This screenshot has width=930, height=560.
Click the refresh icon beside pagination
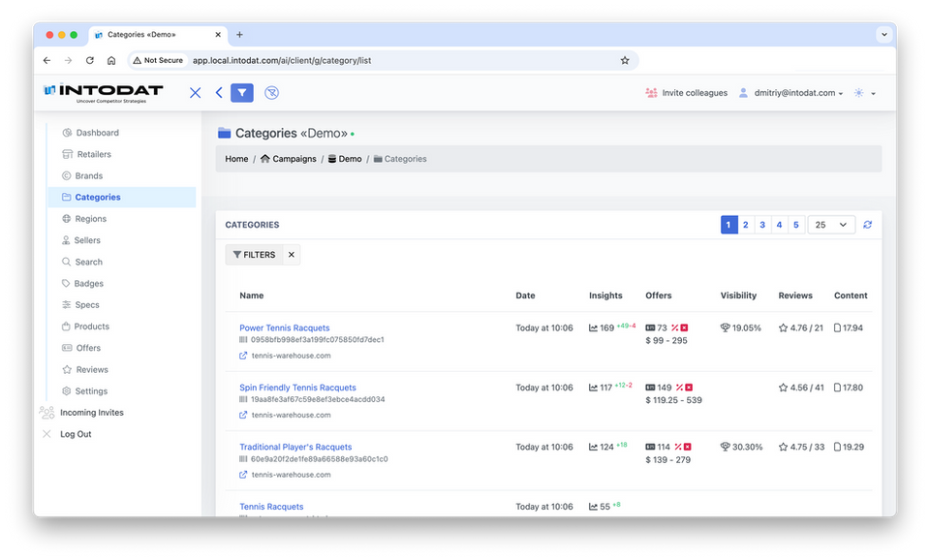[x=868, y=225]
